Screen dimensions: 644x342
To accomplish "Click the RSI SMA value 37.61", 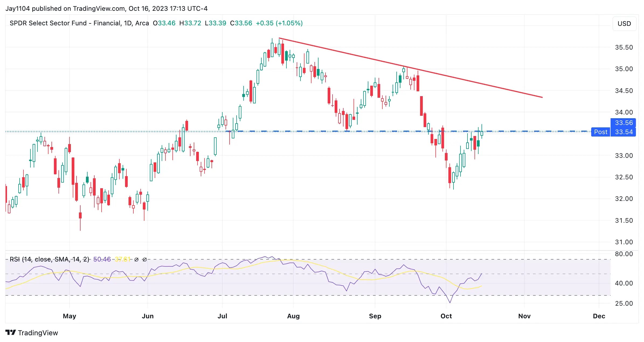I will (x=123, y=259).
